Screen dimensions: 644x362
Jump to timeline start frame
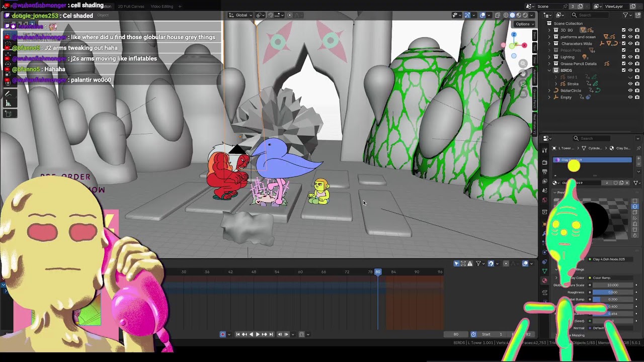[x=238, y=334]
